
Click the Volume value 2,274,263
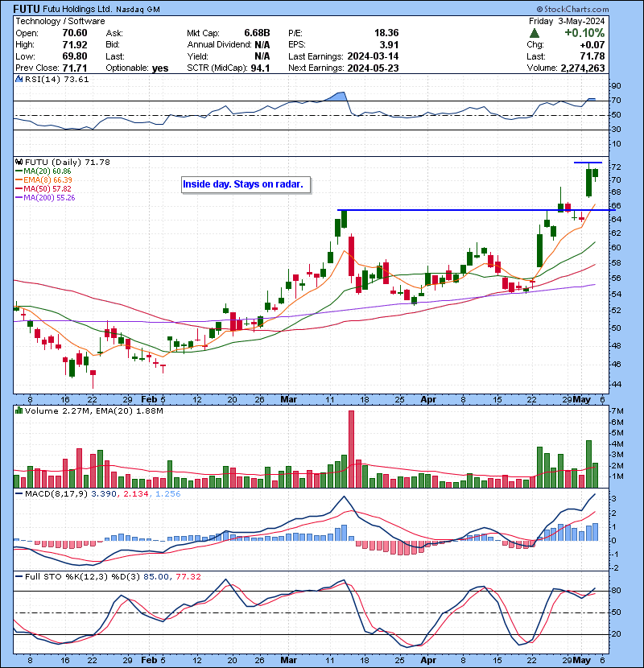(x=583, y=68)
